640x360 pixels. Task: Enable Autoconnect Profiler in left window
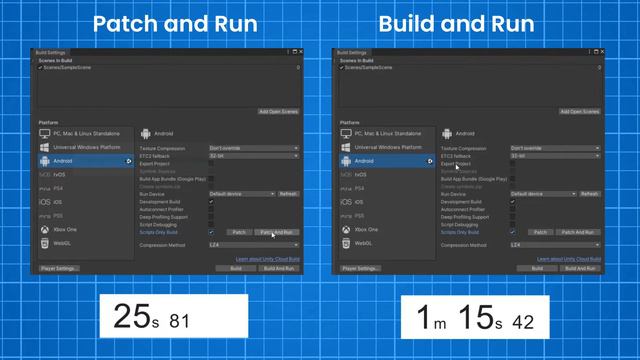coord(211,209)
